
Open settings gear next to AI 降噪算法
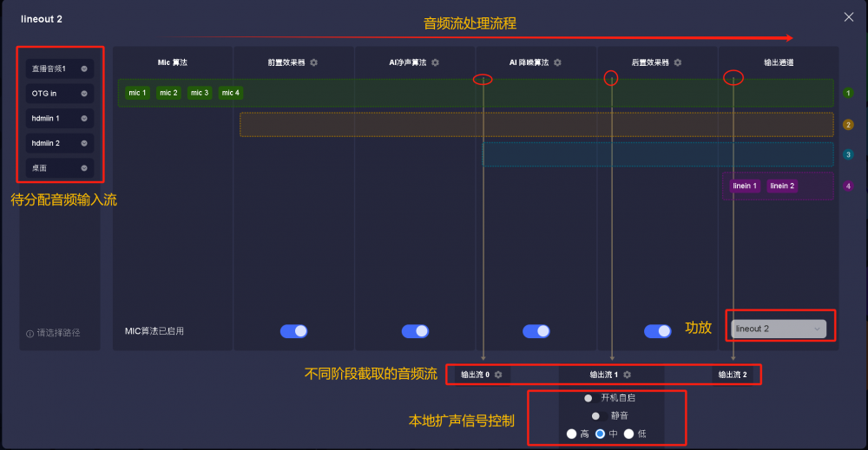pyautogui.click(x=557, y=62)
